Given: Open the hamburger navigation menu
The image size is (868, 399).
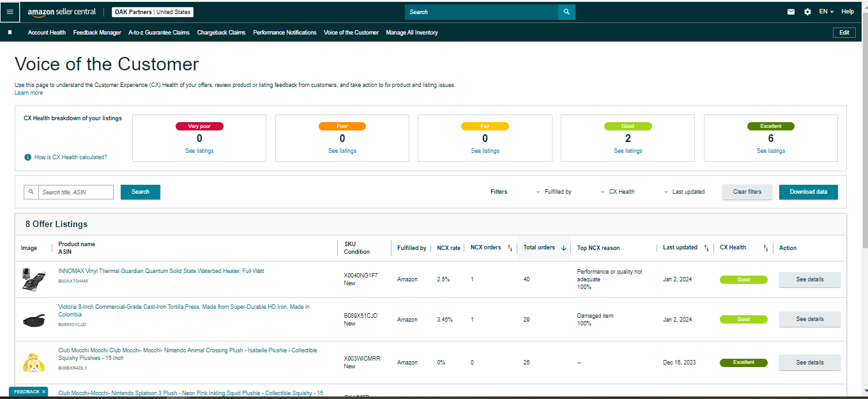Looking at the screenshot, I should 10,12.
